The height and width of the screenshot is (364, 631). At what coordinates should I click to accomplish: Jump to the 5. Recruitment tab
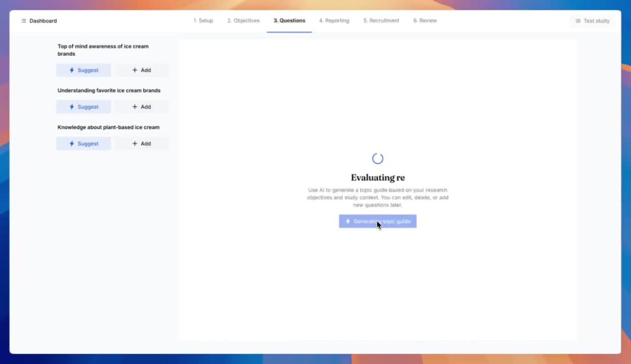coord(381,21)
